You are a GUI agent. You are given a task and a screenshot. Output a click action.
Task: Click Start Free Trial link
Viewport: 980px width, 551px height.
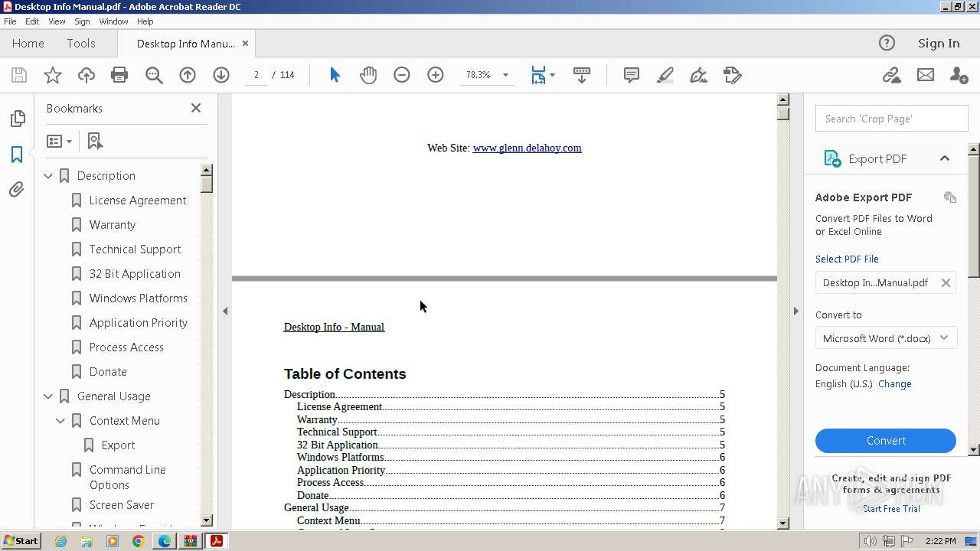coord(891,509)
